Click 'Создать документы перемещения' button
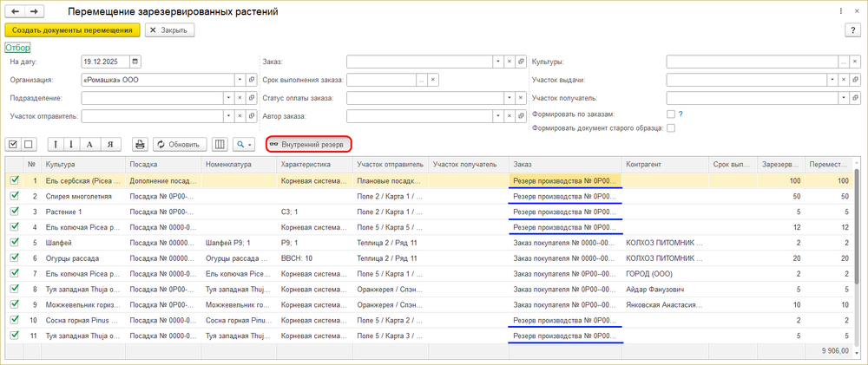The image size is (868, 365). pos(73,29)
